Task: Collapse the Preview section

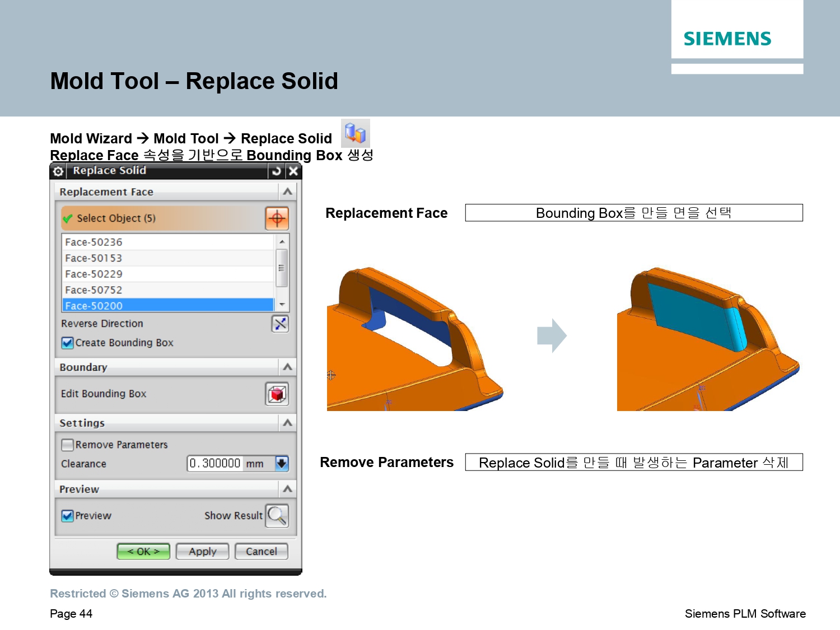Action: click(x=288, y=489)
